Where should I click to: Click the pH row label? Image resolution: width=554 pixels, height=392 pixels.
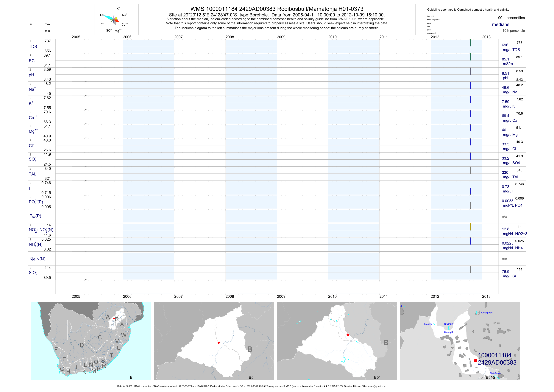pos(31,75)
